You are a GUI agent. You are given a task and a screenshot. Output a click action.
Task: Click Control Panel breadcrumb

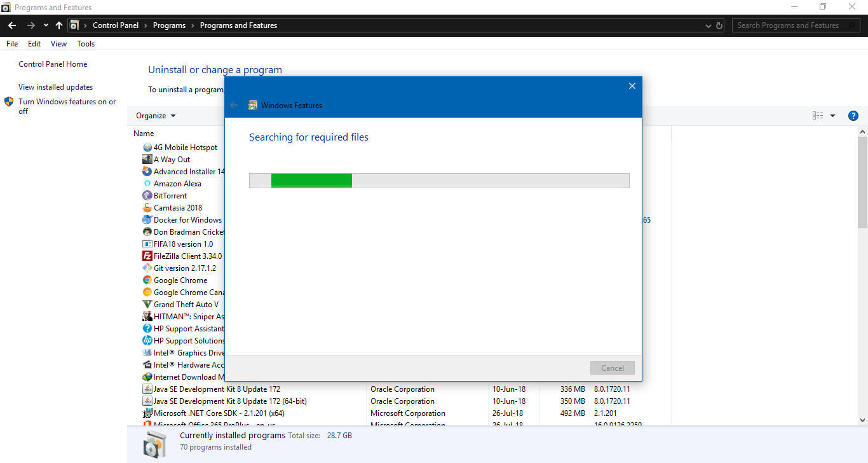click(x=115, y=25)
